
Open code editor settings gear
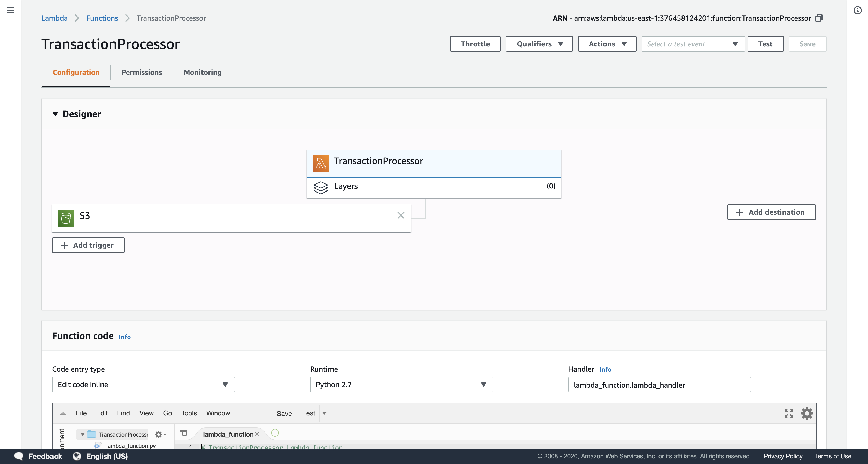[807, 413]
